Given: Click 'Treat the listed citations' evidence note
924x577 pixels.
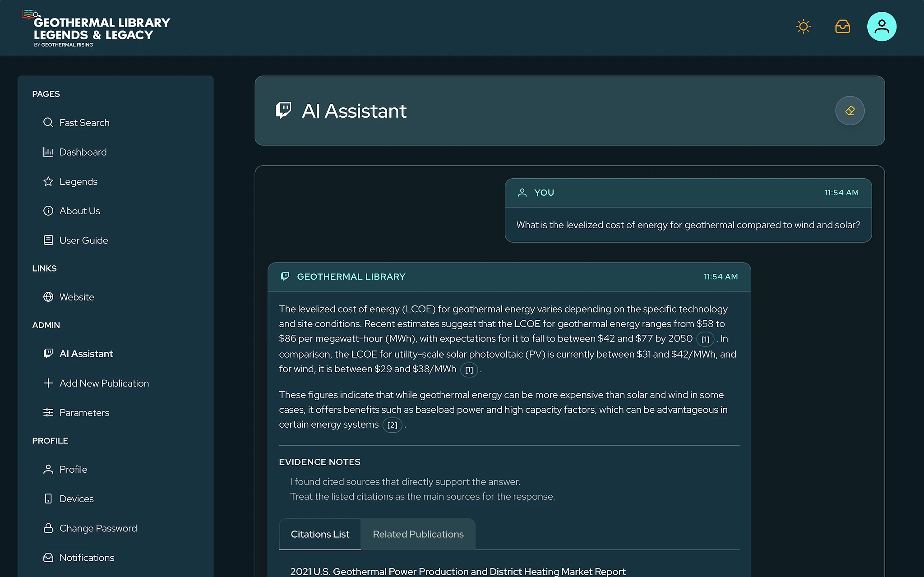Looking at the screenshot, I should pos(422,496).
